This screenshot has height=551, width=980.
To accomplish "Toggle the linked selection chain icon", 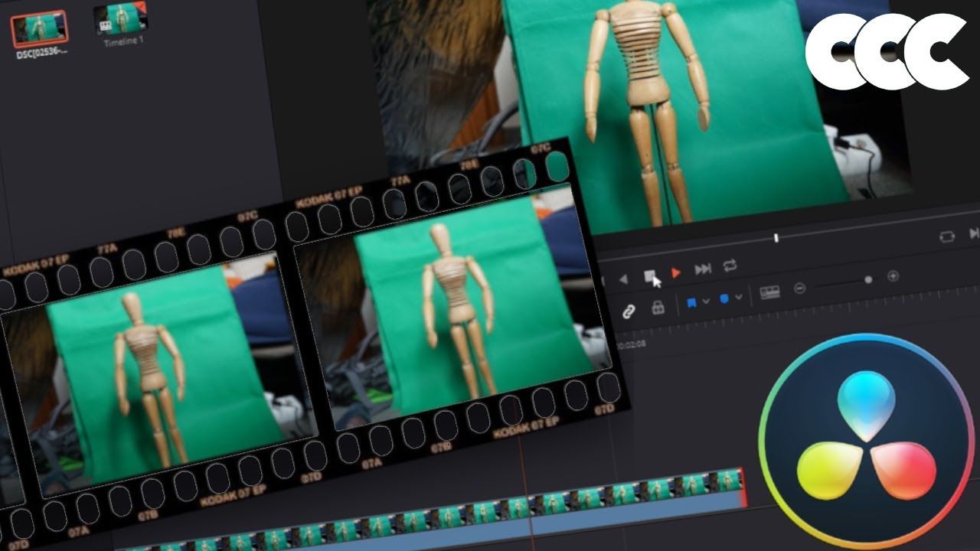I will click(x=629, y=311).
